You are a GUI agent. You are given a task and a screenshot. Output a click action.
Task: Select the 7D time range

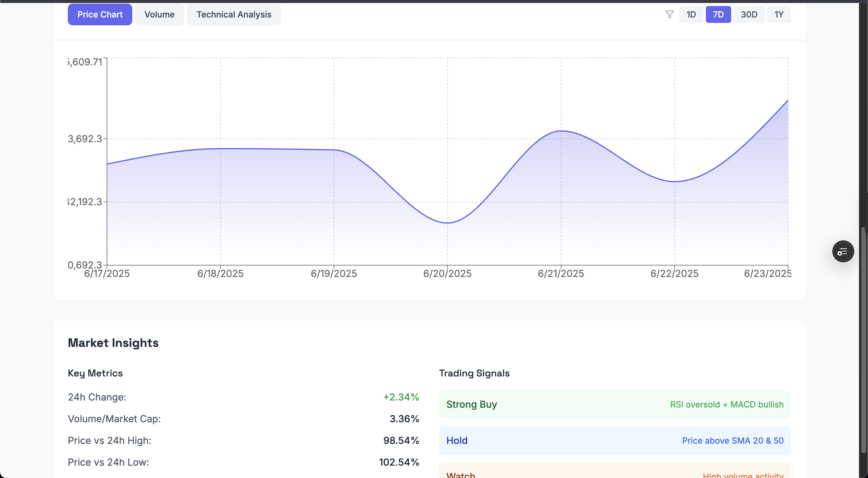click(718, 14)
